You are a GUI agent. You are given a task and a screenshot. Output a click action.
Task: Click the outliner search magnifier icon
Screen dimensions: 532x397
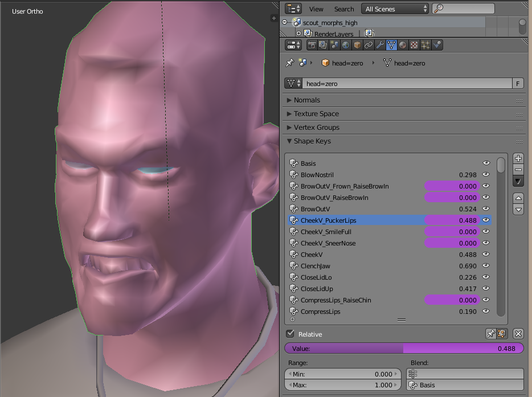[x=439, y=9]
